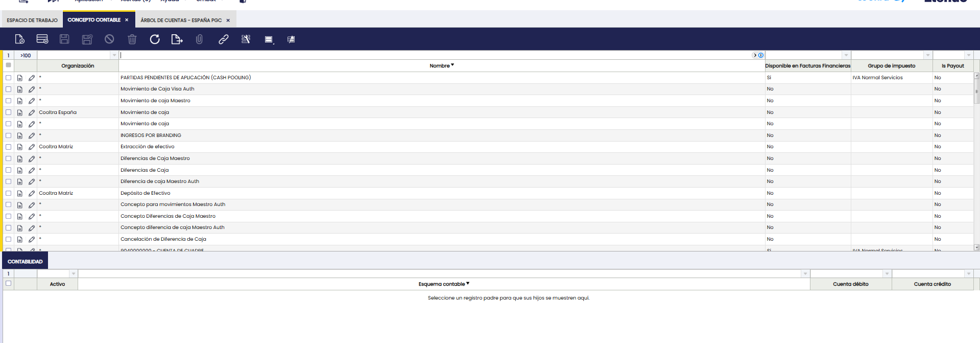Viewport: 980px width, 343px height.
Task: Open the Disponible en Facturas Financieras filter dropdown
Action: tap(846, 55)
